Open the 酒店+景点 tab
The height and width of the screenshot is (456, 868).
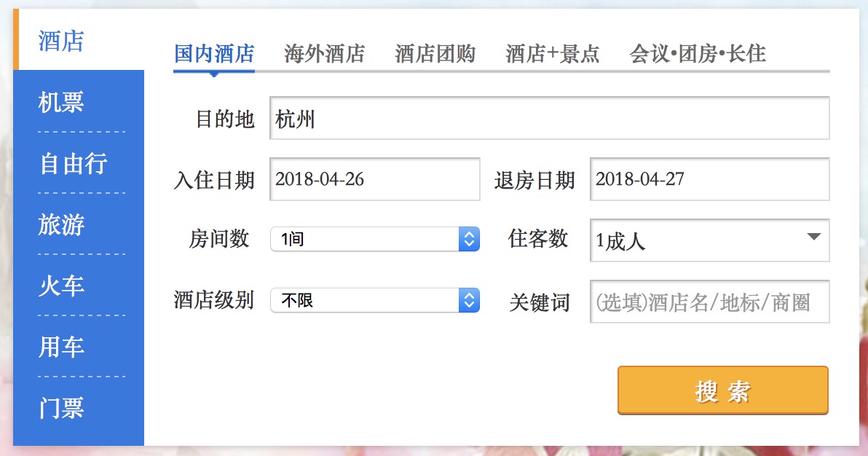(553, 54)
